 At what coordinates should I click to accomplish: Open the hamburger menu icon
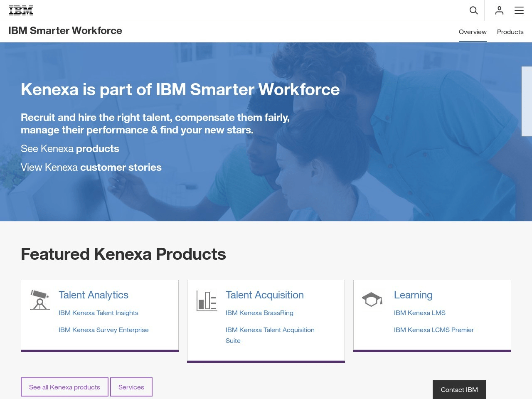[519, 10]
